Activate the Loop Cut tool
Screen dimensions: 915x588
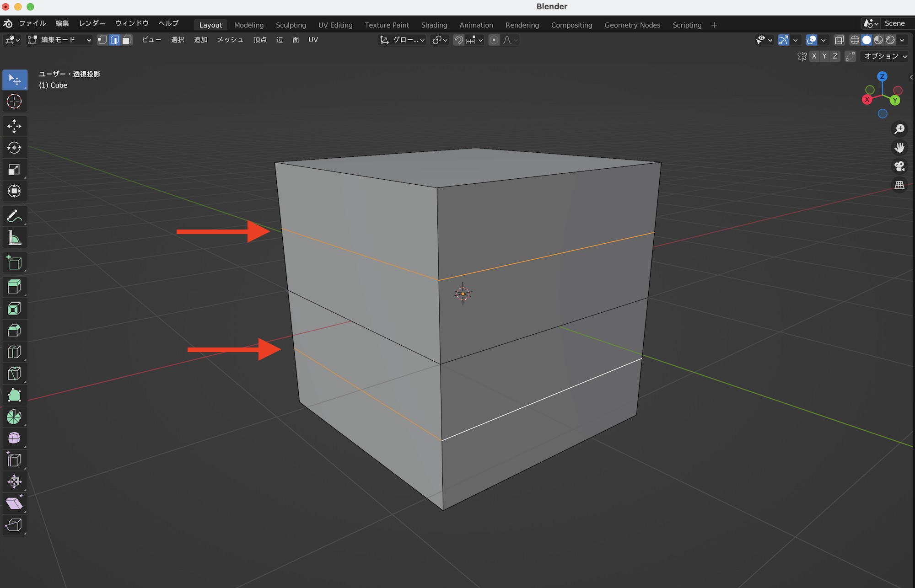14,352
